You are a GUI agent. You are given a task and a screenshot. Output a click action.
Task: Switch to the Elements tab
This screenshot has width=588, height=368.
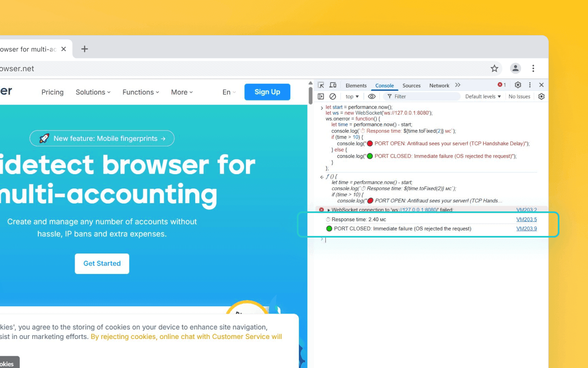click(x=356, y=85)
